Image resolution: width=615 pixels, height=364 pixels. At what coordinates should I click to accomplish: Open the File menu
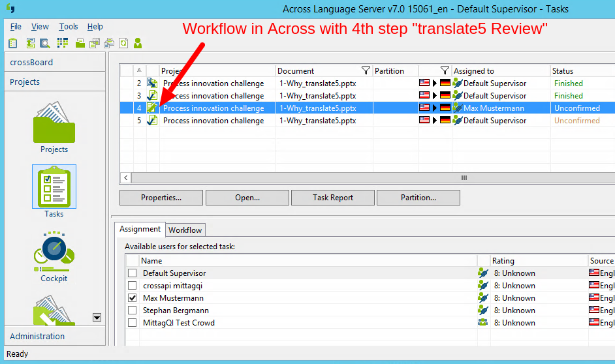(16, 26)
